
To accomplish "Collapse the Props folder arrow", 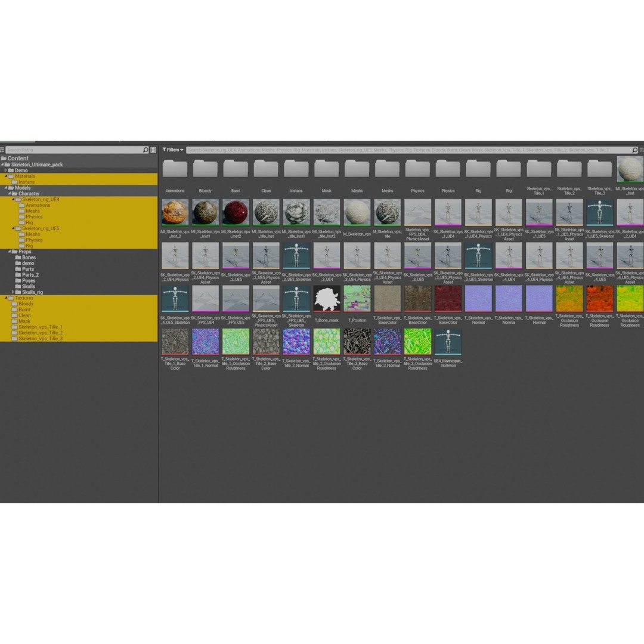I will (x=9, y=252).
